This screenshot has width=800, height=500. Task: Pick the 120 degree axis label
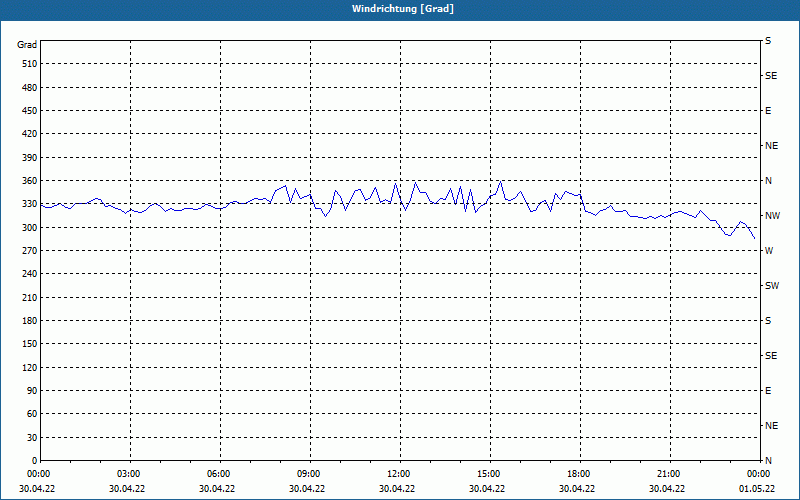(30, 367)
